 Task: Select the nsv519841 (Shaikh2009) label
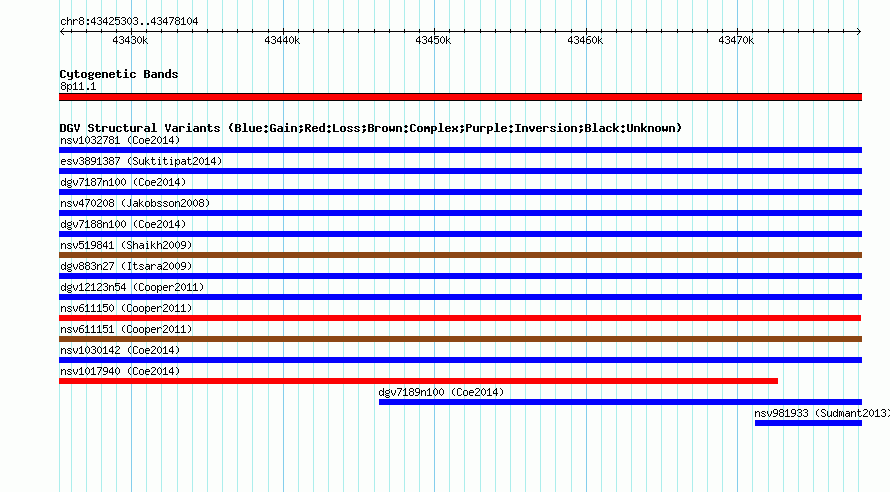click(x=126, y=245)
